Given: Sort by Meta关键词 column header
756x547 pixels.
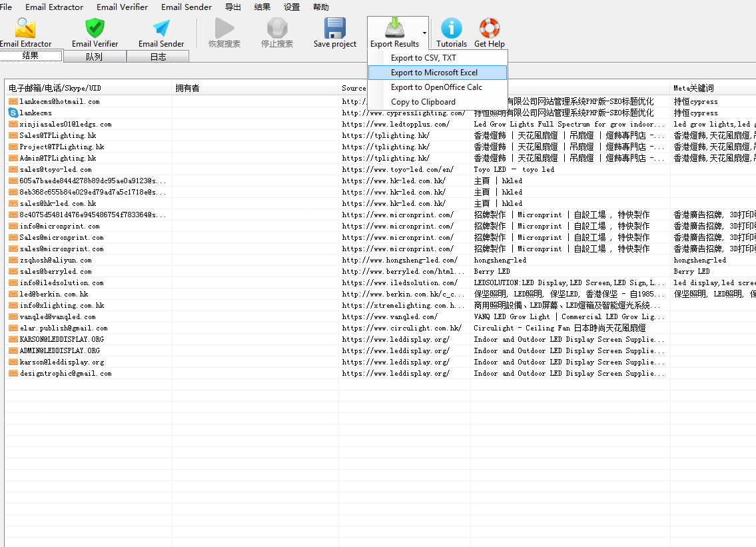Looking at the screenshot, I should [x=713, y=88].
